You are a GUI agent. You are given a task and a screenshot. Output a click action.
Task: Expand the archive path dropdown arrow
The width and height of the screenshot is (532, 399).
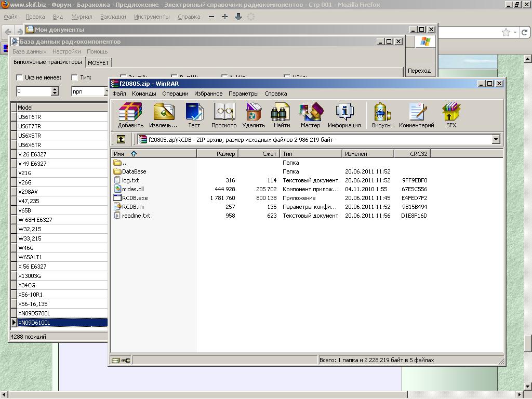[496, 139]
